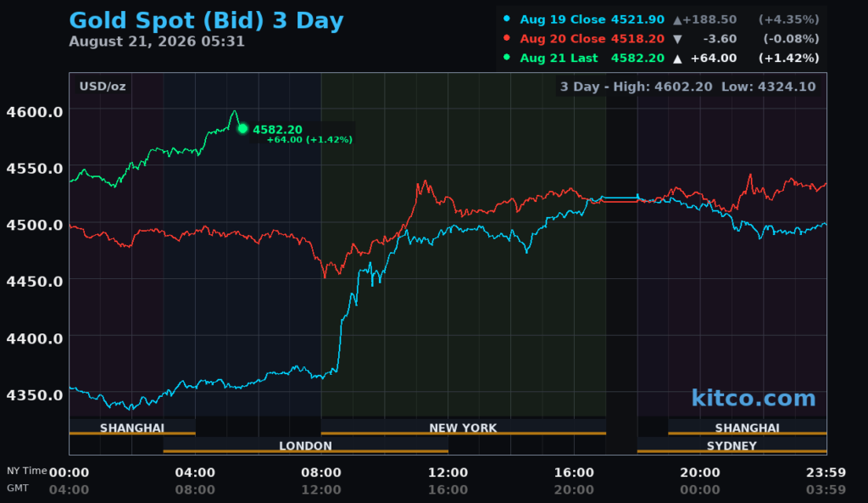
Task: Click the red Aug 20 legend dot
Action: pyautogui.click(x=507, y=38)
